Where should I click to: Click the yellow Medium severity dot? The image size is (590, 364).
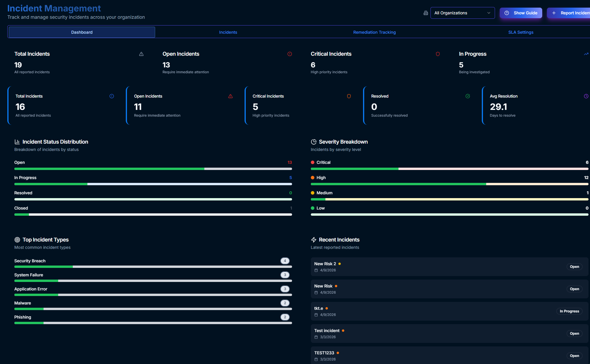pos(313,193)
